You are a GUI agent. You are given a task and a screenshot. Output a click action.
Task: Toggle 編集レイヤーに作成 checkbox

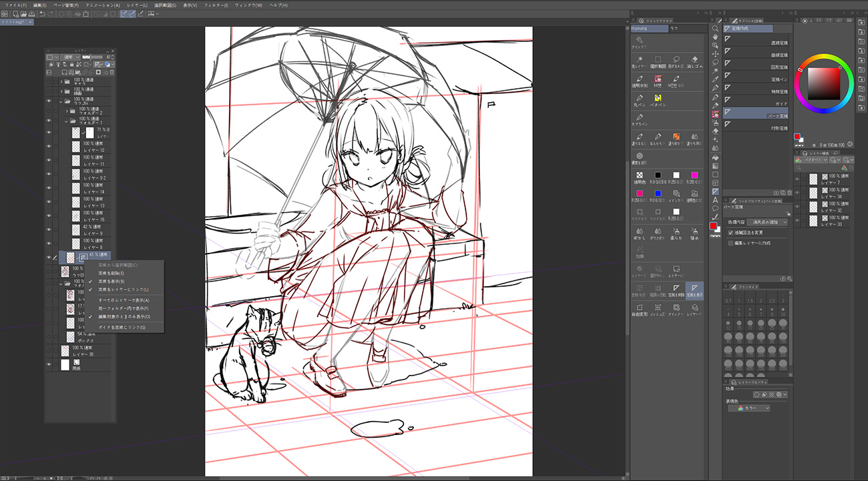pyautogui.click(x=730, y=243)
